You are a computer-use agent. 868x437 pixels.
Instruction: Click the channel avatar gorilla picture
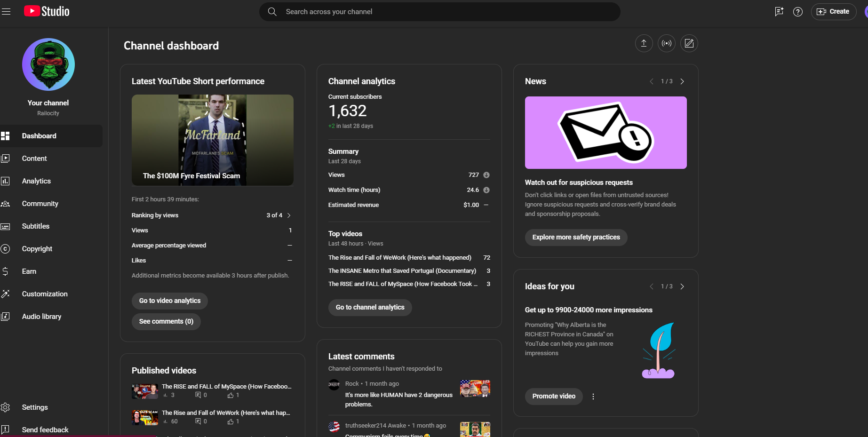[x=48, y=64]
